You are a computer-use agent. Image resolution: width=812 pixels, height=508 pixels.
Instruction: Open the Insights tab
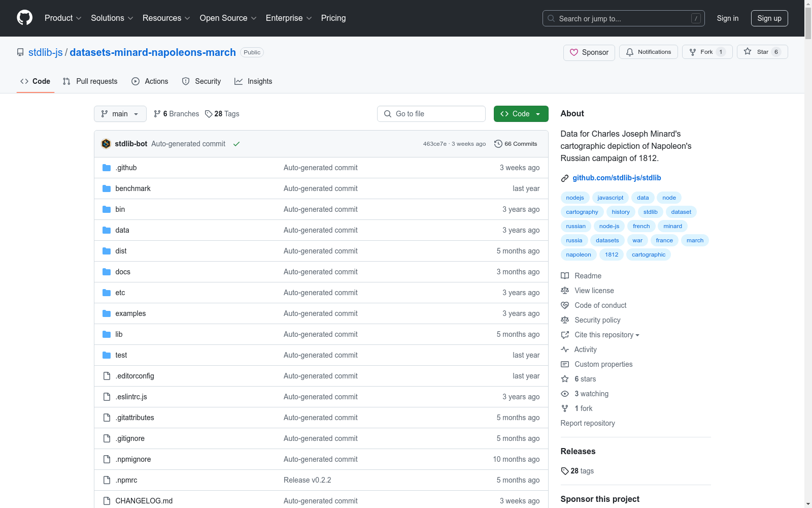253,81
